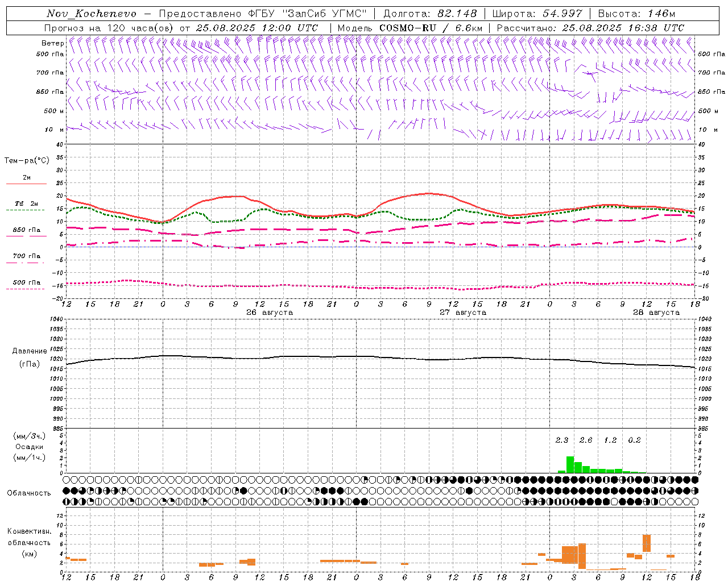
Task: Click the '500 гПа' temperature legend entry
Action: 27,282
